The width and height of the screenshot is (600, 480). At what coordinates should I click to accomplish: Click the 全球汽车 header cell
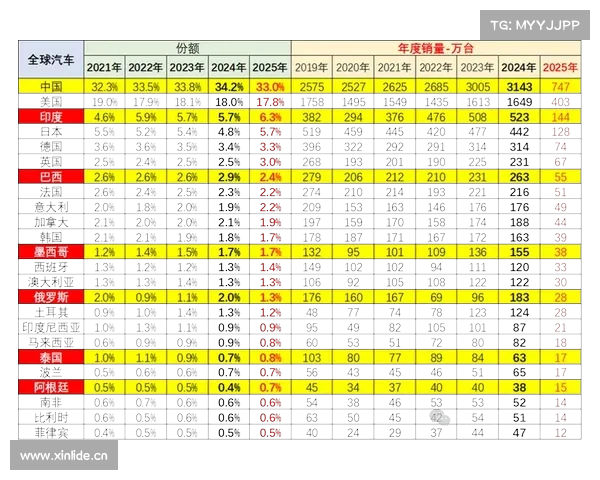point(51,60)
